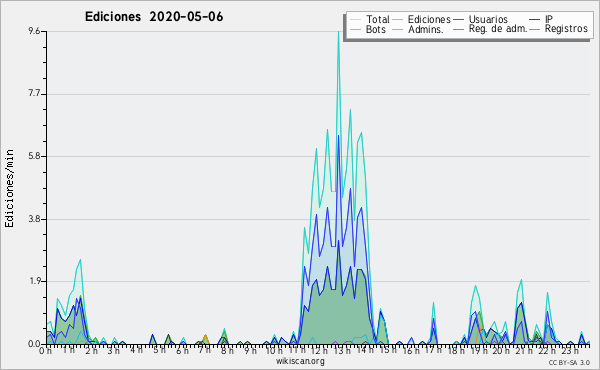Click the 'CC BY-SA 3.0' license text

click(569, 362)
